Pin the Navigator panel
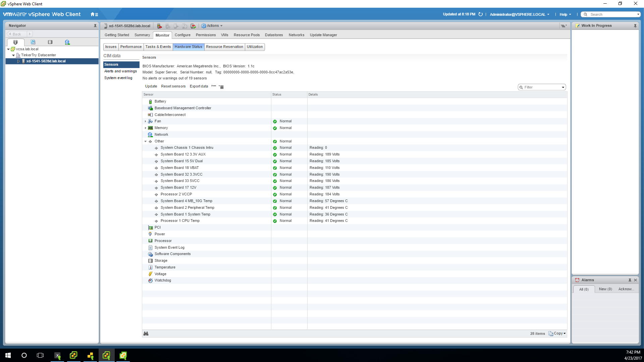Screen dimensions: 644x362 pyautogui.click(x=95, y=26)
